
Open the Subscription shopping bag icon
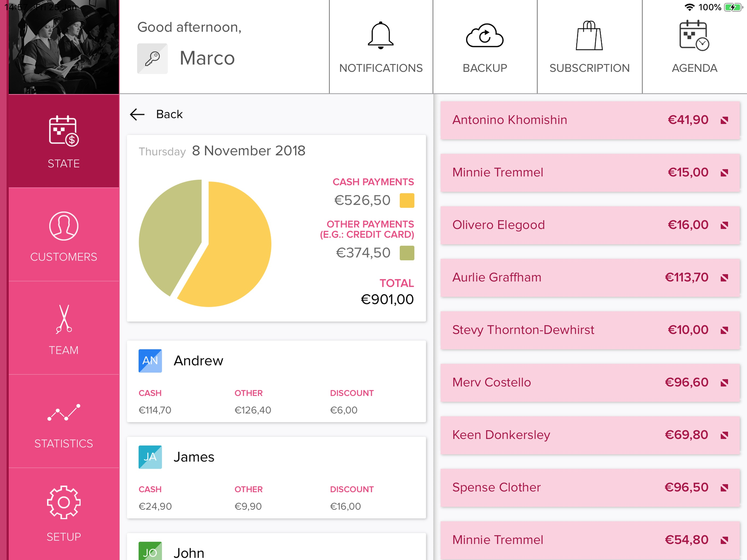pos(589,36)
